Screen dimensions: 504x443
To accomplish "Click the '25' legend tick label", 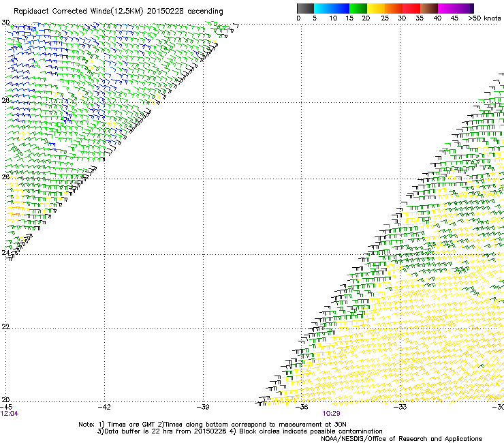I will pyautogui.click(x=385, y=18).
